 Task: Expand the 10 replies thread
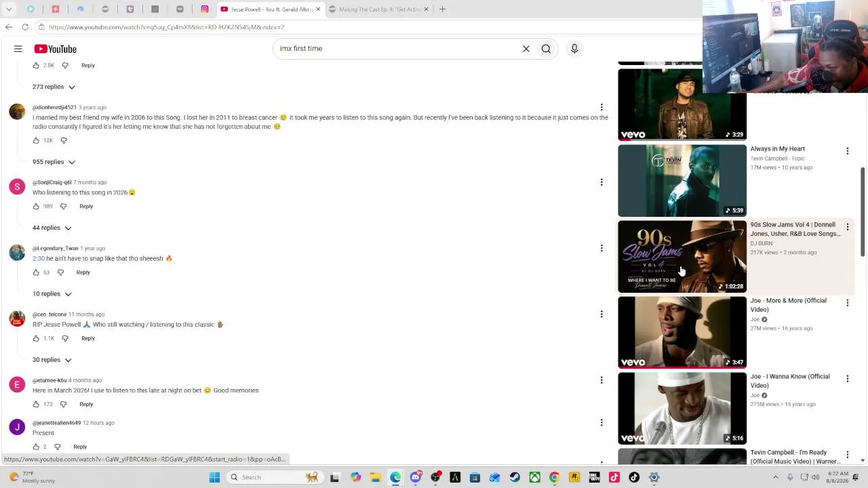(x=52, y=293)
